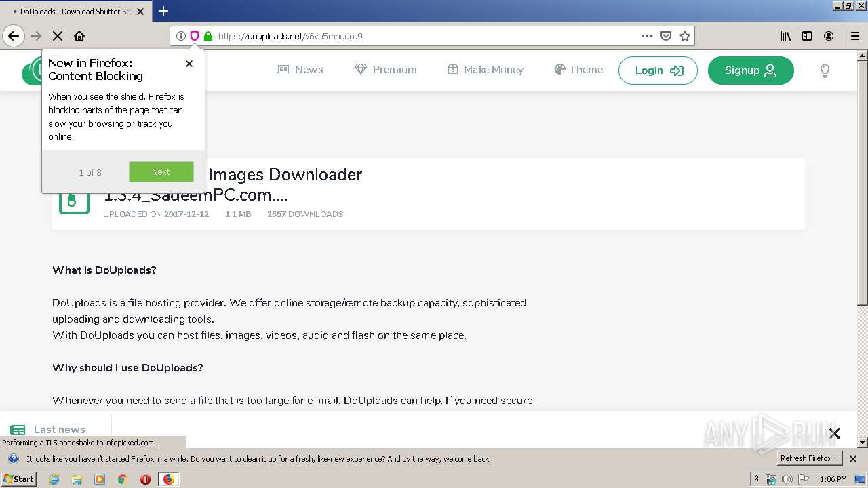868x488 pixels.
Task: Close the bottom Last news banner
Action: click(835, 433)
